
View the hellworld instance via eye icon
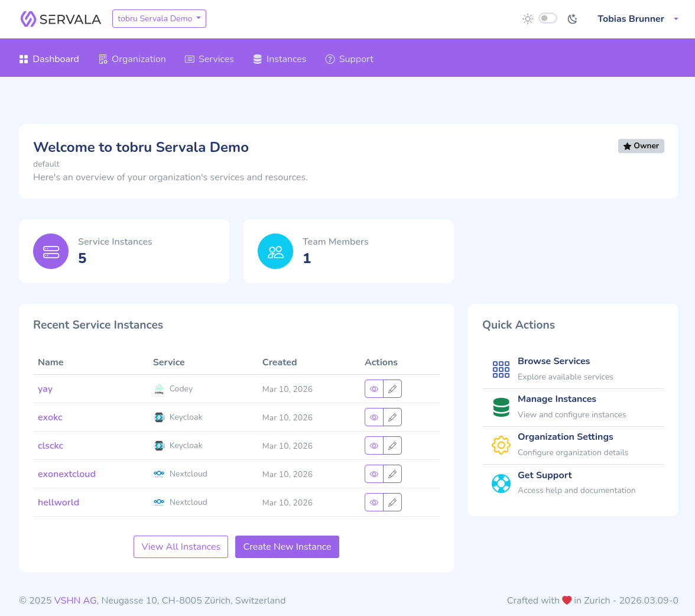tap(374, 502)
